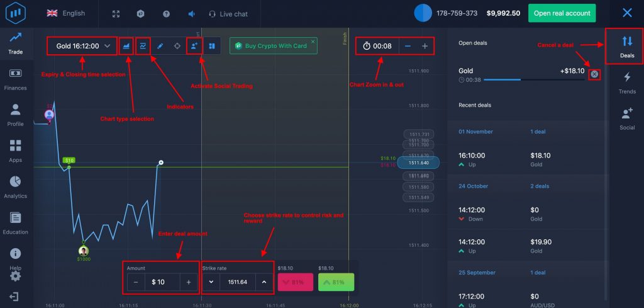The image size is (644, 308).
Task: Click the open Gold deal row name
Action: [466, 71]
